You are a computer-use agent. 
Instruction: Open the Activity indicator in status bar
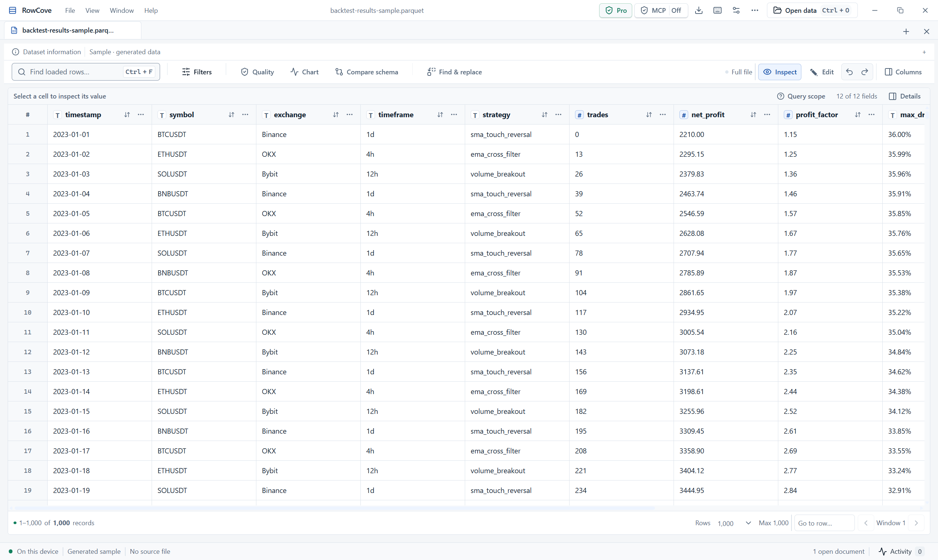[901, 551]
